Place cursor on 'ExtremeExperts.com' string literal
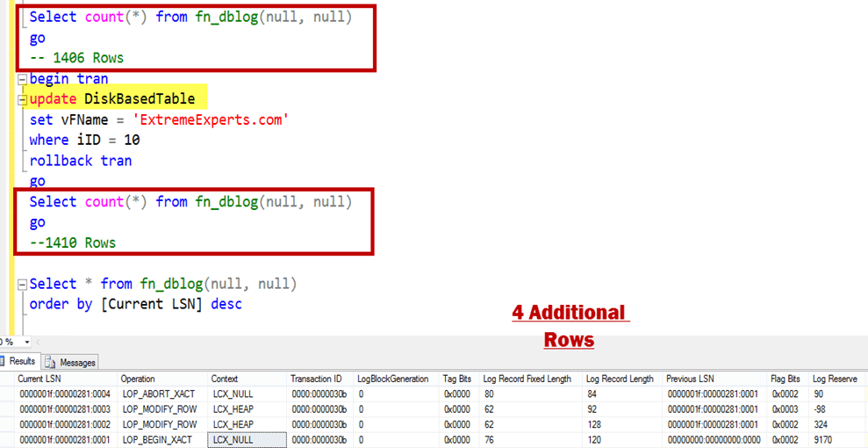The height and width of the screenshot is (448, 868). (x=221, y=119)
